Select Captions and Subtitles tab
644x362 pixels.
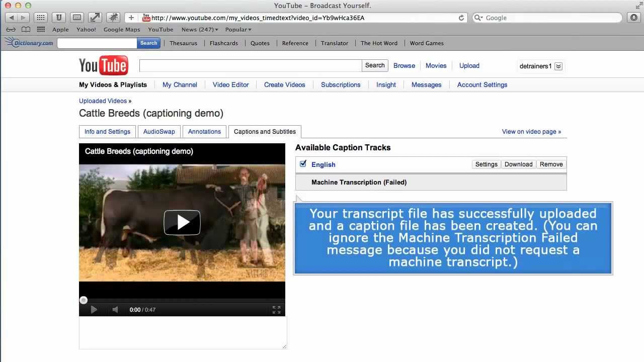[x=265, y=132]
